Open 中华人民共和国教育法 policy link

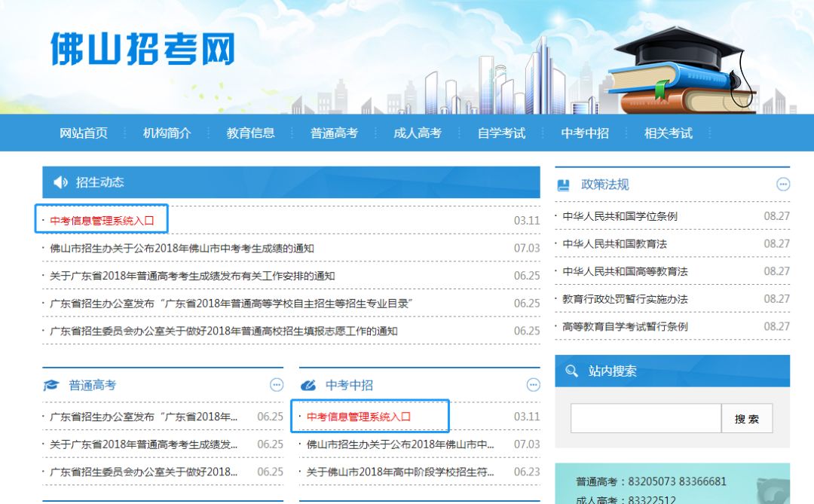[614, 243]
